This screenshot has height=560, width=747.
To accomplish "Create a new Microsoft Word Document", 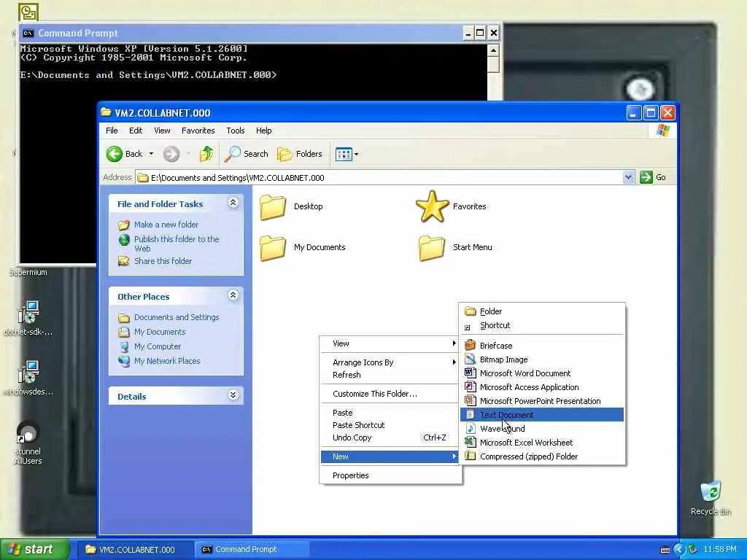I will coord(542,373).
